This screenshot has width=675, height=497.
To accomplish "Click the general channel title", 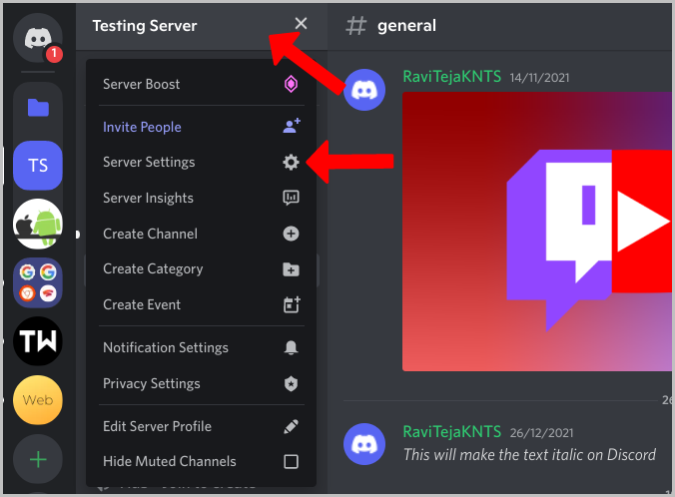I will point(407,26).
